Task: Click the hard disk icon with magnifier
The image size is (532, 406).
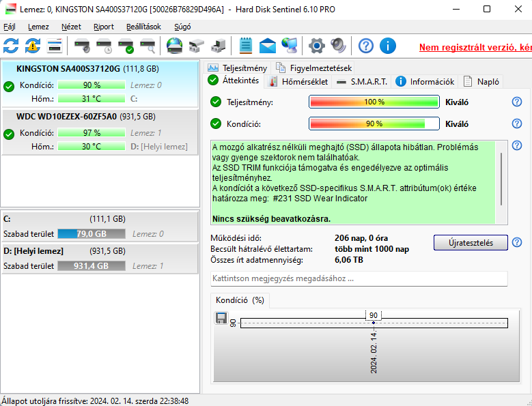Action: (x=148, y=46)
